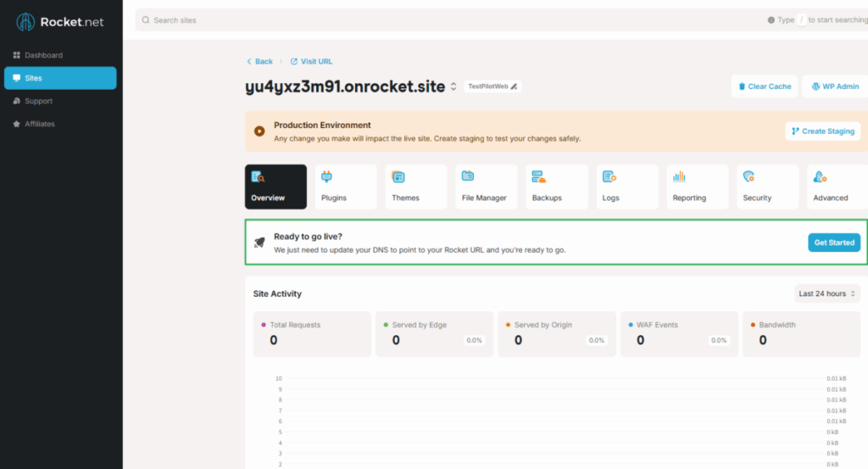Open the Security section
Image resolution: width=868 pixels, height=469 pixels.
(767, 187)
